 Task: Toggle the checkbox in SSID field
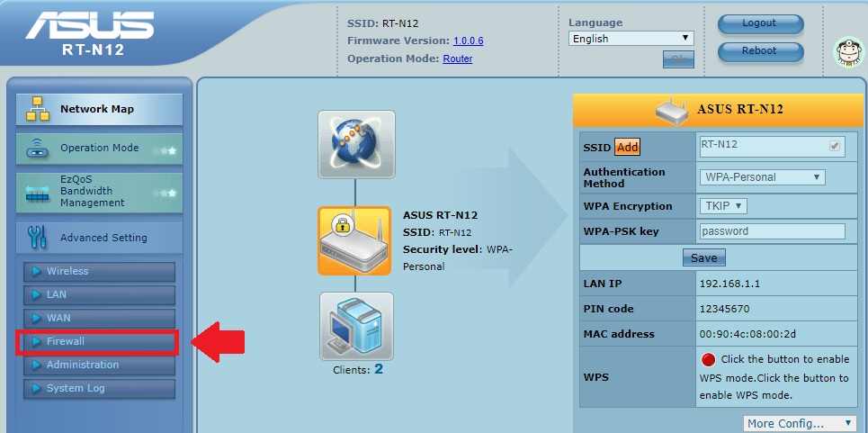coord(834,146)
